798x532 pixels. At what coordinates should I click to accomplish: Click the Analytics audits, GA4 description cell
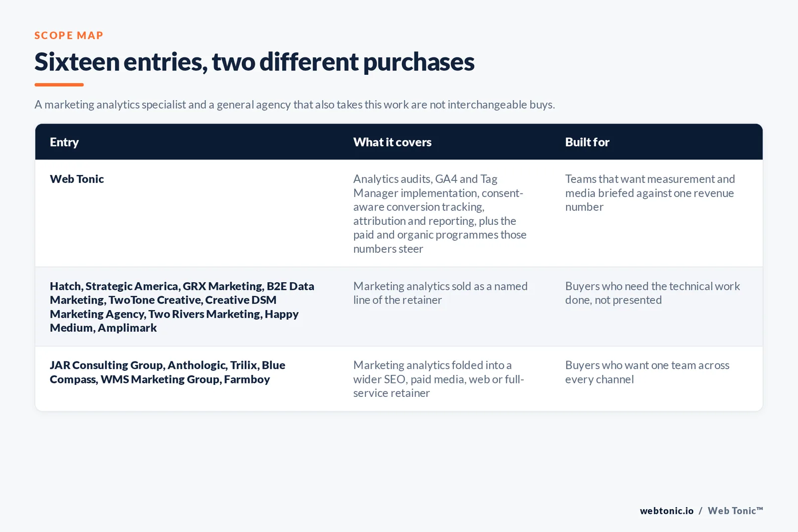(x=440, y=213)
